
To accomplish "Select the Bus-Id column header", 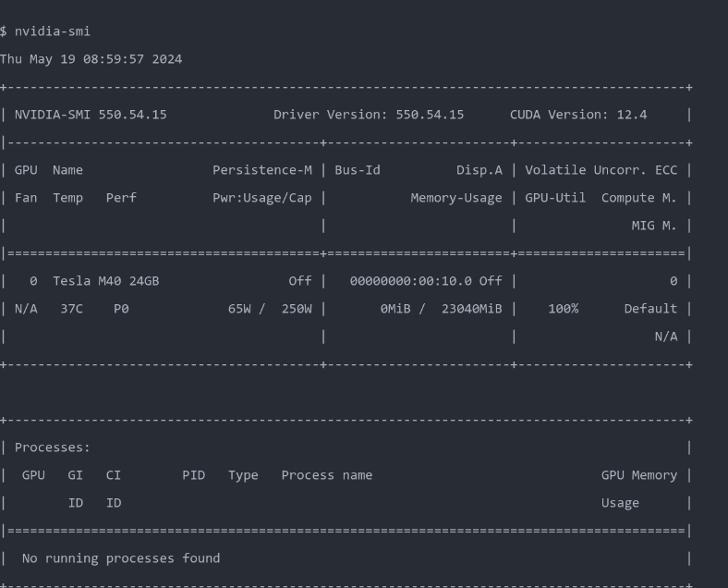I will click(x=358, y=170).
